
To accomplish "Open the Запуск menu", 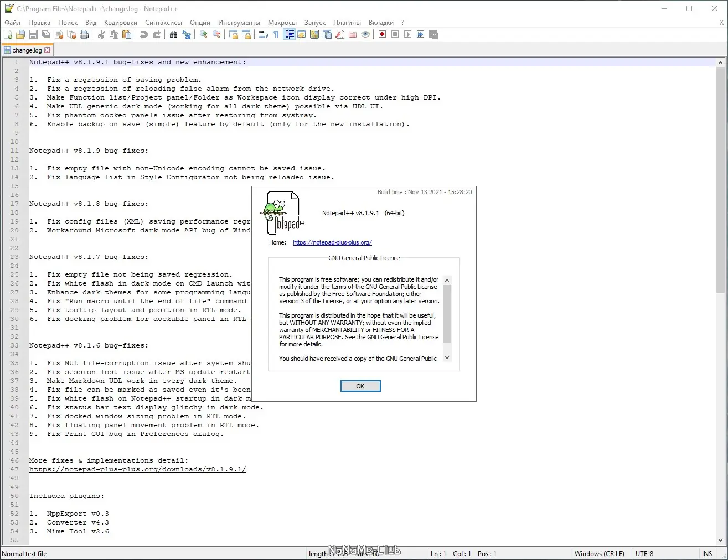I will (315, 23).
